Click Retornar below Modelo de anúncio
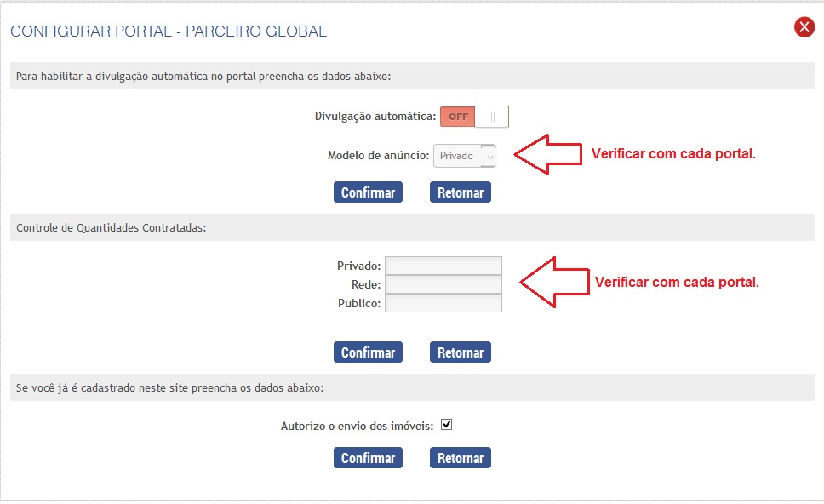824x504 pixels. [461, 192]
